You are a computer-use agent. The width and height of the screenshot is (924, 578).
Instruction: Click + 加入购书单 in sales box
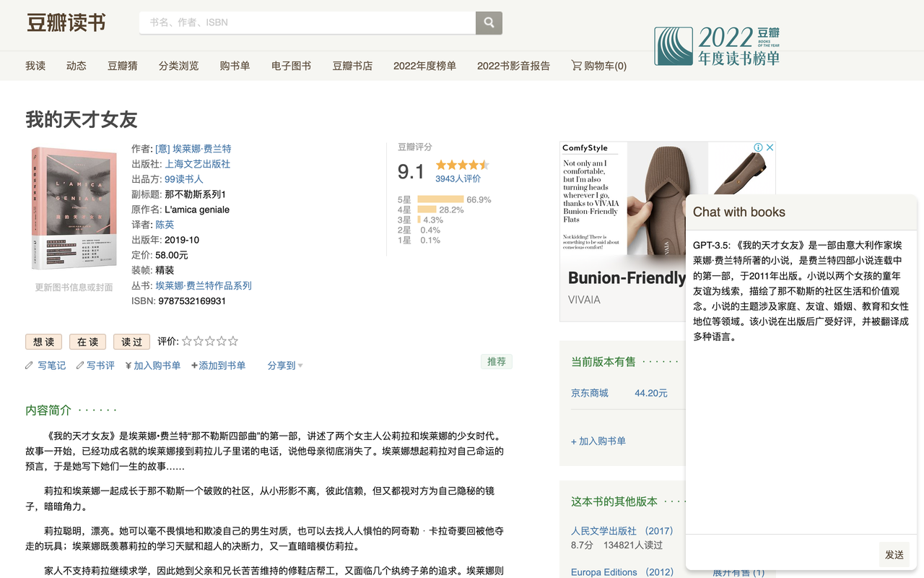598,441
